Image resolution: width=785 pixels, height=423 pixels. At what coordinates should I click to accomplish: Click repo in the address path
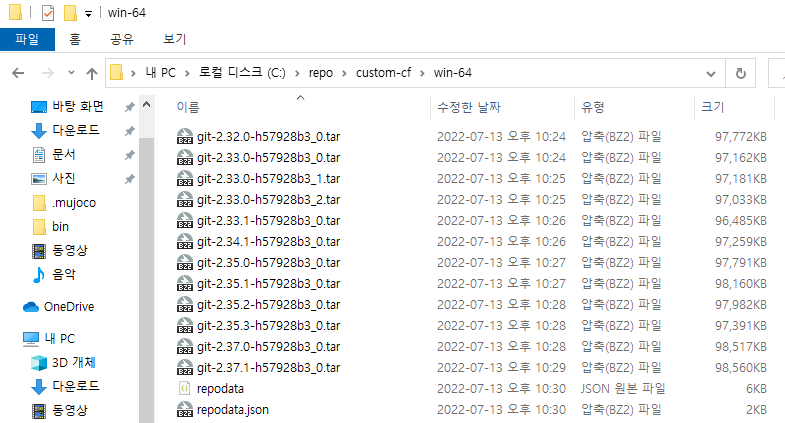pyautogui.click(x=320, y=73)
